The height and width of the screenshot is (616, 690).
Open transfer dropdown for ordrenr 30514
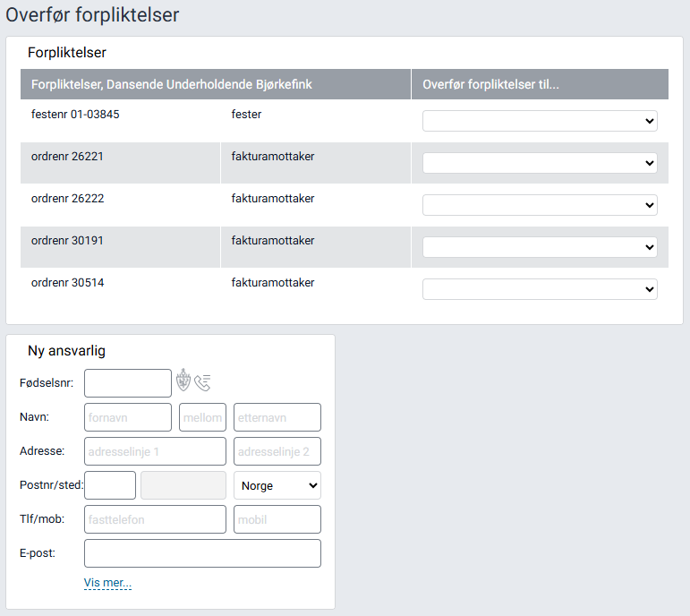[x=540, y=289]
